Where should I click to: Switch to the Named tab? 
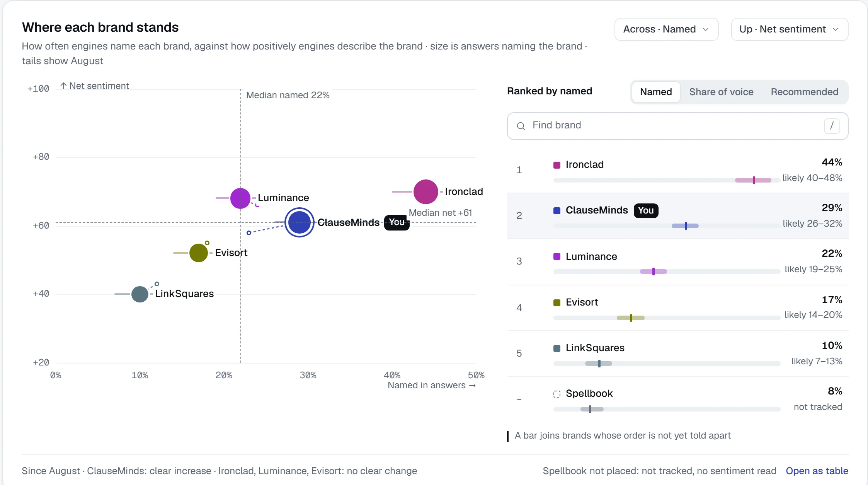[x=656, y=92]
